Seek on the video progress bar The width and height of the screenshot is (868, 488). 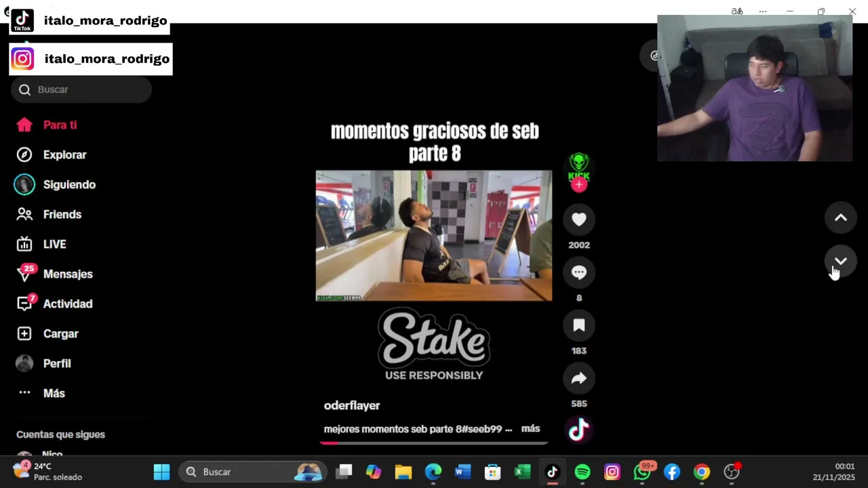pyautogui.click(x=434, y=443)
